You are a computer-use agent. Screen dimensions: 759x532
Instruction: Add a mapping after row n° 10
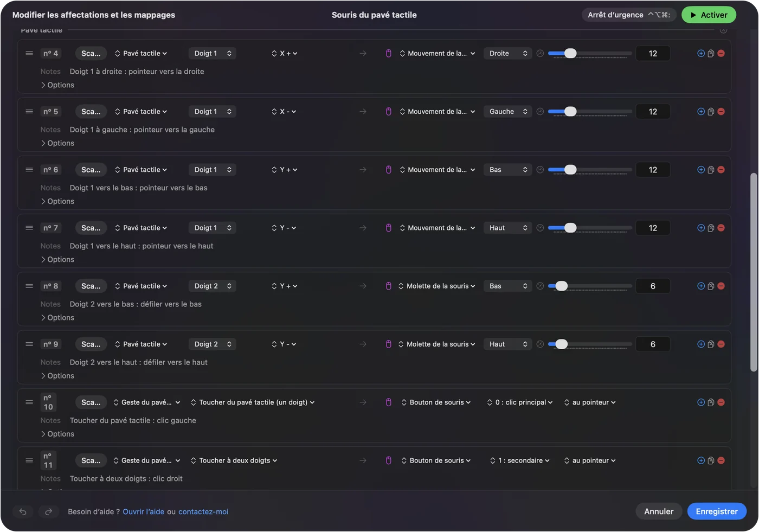(x=701, y=402)
